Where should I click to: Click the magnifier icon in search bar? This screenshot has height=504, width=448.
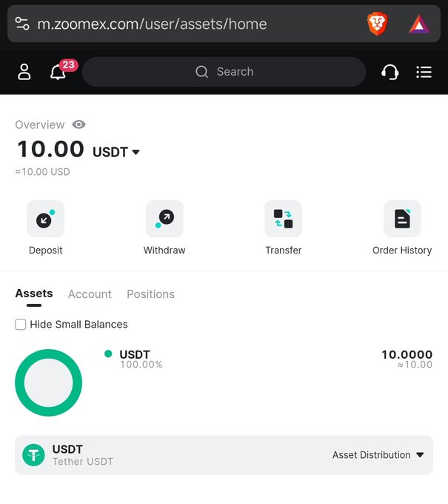[x=201, y=72]
